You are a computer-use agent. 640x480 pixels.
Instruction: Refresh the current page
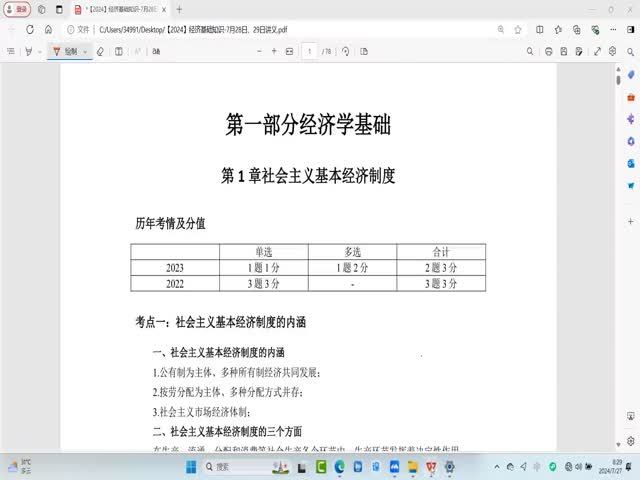coord(30,29)
